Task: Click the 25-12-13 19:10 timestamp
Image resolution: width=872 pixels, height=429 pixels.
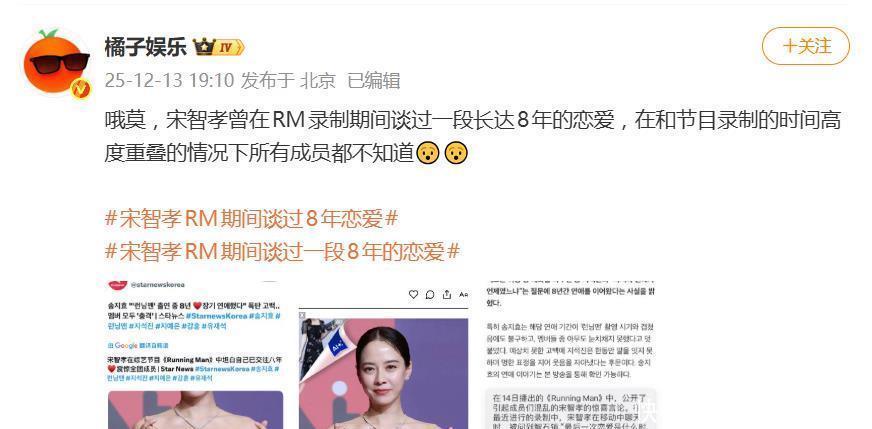Action: (x=169, y=81)
